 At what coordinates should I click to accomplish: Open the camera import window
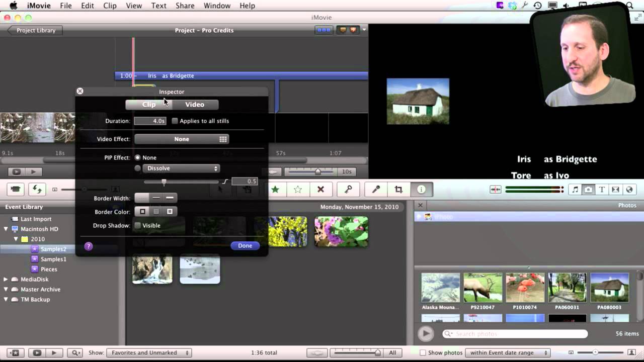pos(16,190)
